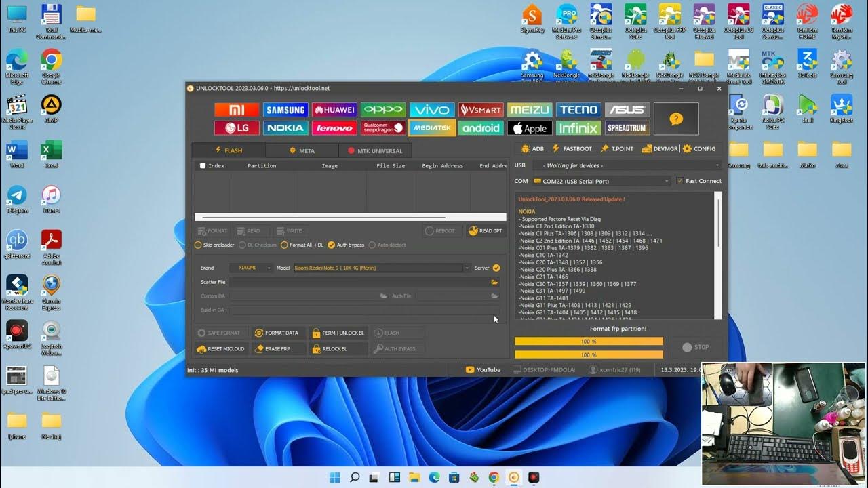The width and height of the screenshot is (868, 488).
Task: Toggle Skip preloader option
Action: coord(214,245)
